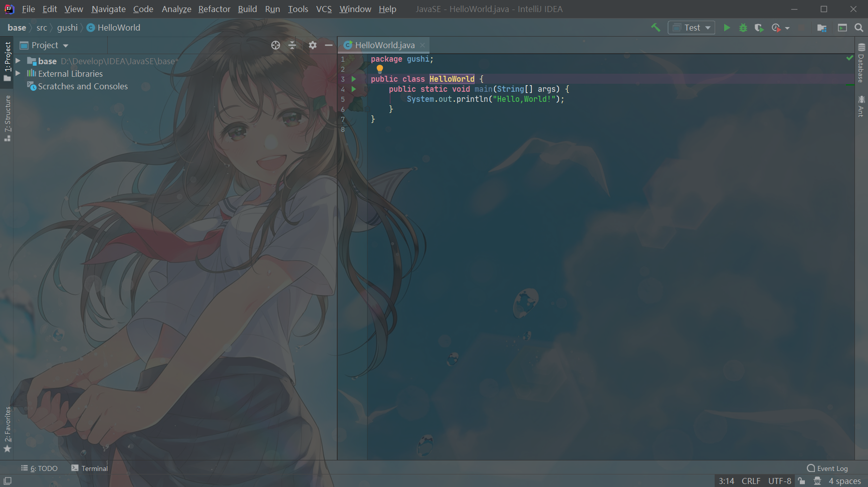The image size is (868, 487).
Task: Open the profiler dropdown arrow
Action: click(x=787, y=28)
